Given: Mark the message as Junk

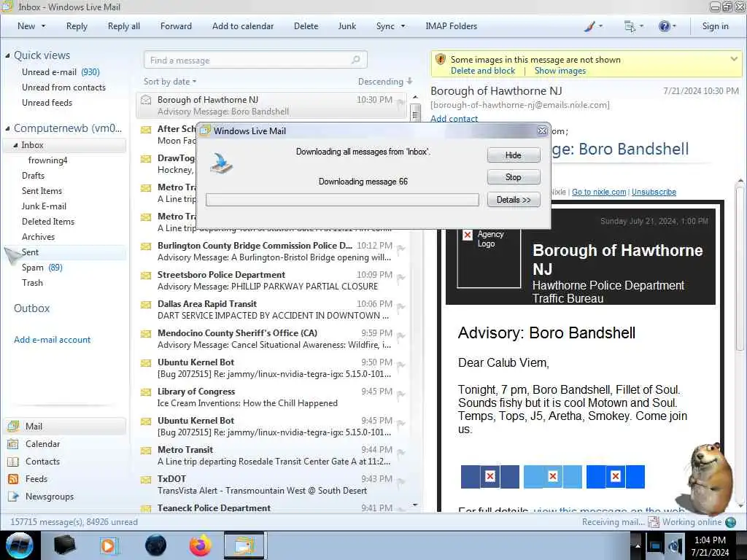Looking at the screenshot, I should [x=347, y=26].
